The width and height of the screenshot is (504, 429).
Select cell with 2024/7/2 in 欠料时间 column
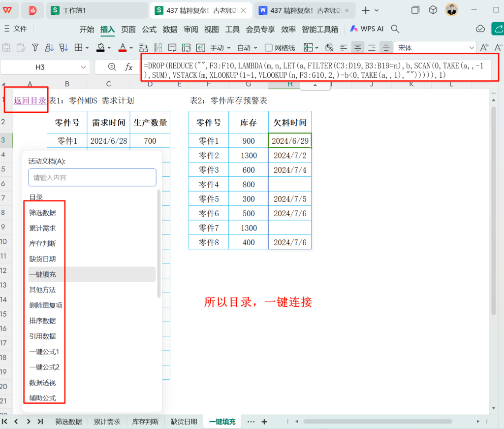pyautogui.click(x=290, y=155)
